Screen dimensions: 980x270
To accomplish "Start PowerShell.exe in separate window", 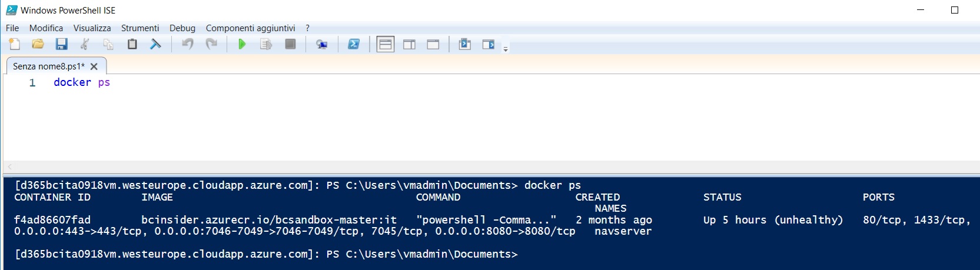I will pyautogui.click(x=354, y=44).
